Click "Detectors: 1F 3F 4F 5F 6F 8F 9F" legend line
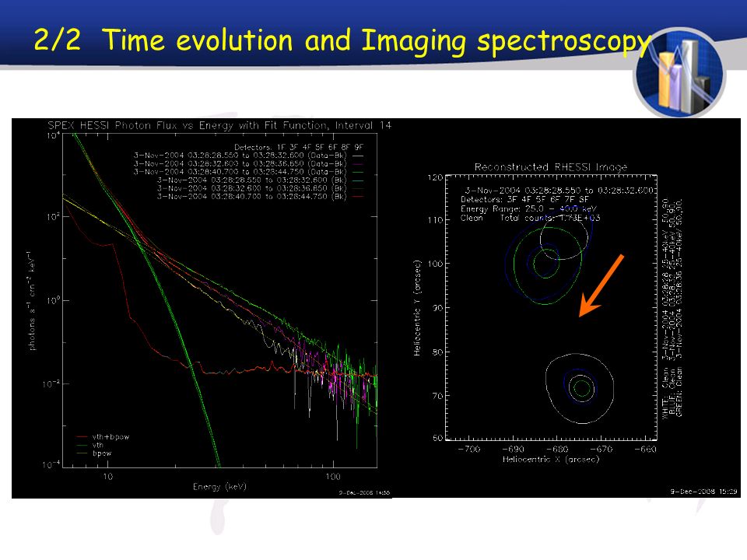Viewport: 747px width, 560px height. (x=299, y=147)
